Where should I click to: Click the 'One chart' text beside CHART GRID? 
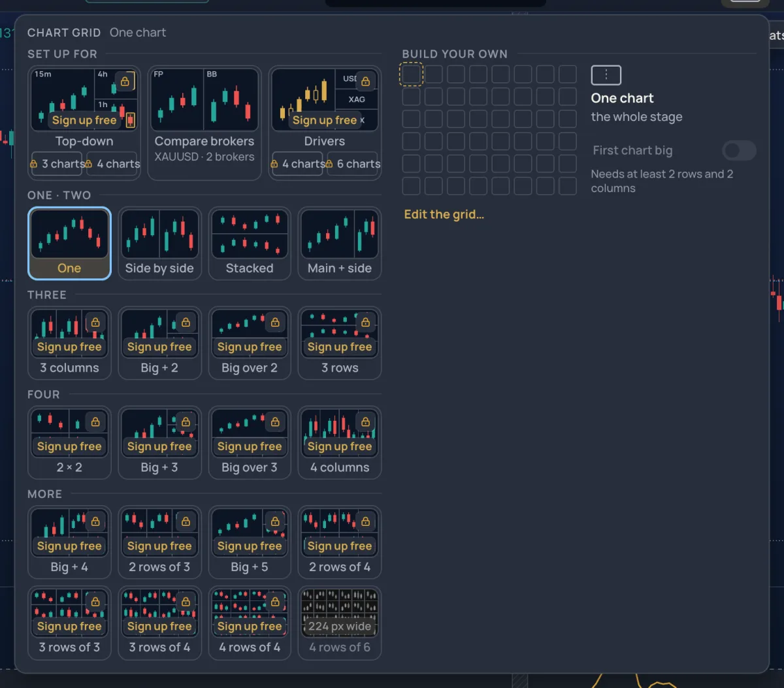[138, 33]
